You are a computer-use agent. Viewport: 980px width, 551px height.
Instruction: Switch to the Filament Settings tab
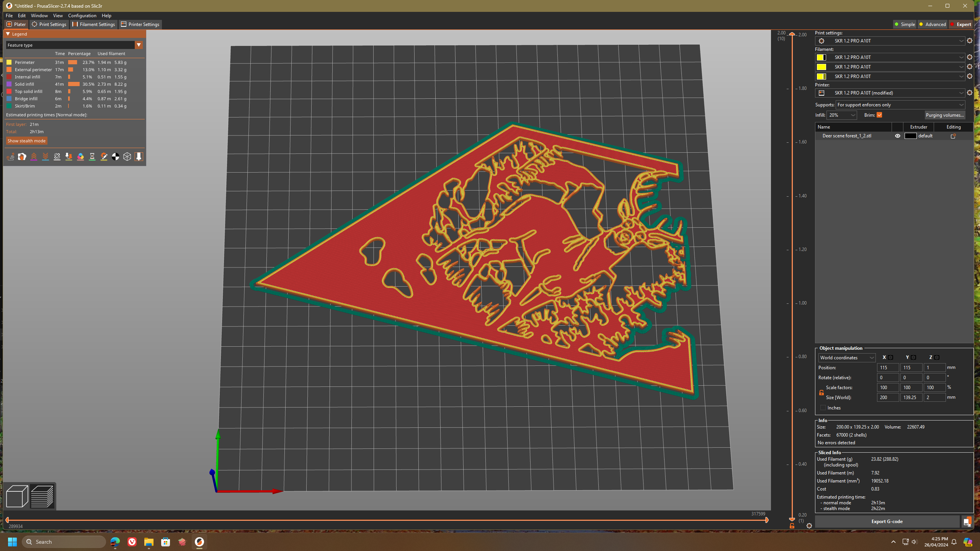click(94, 24)
